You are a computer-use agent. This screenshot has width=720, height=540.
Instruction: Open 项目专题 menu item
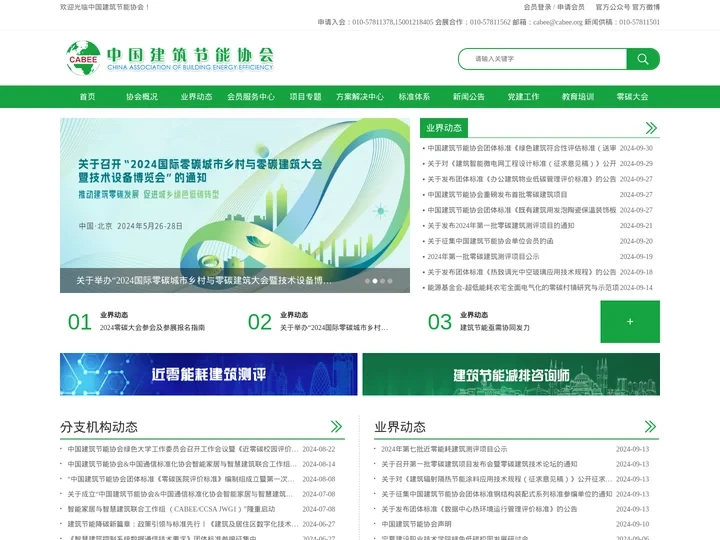[305, 96]
